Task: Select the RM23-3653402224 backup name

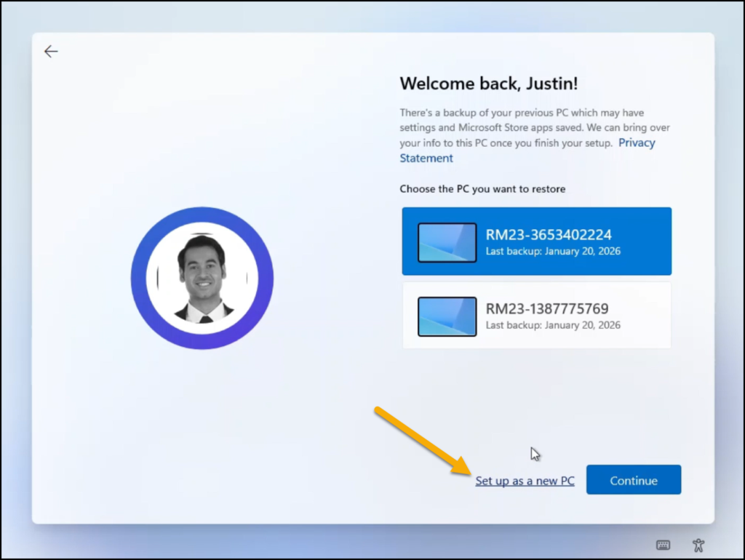Action: point(548,235)
